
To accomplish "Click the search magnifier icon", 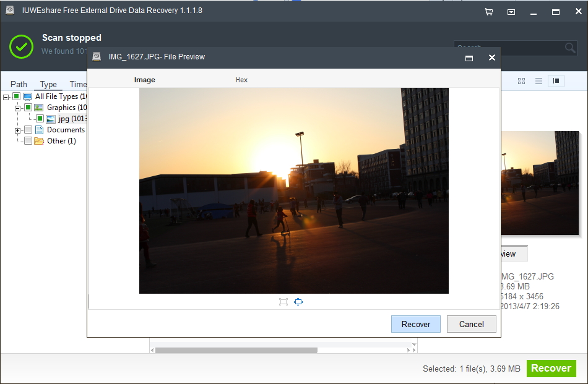I will [x=570, y=48].
